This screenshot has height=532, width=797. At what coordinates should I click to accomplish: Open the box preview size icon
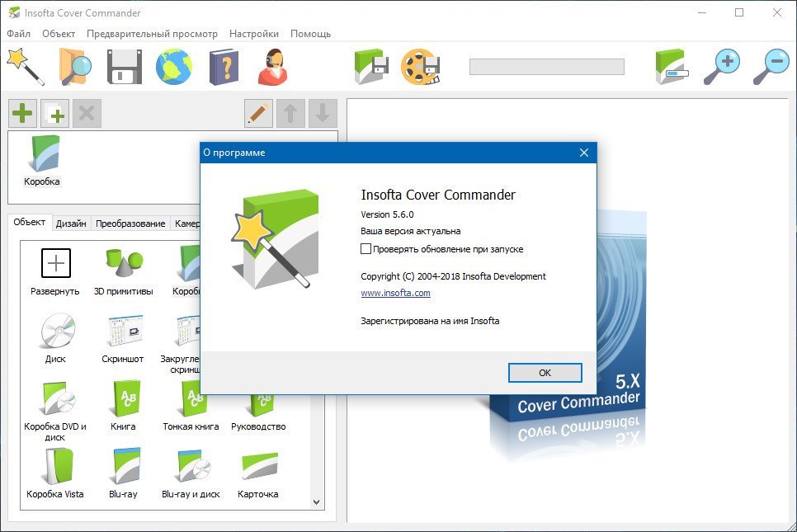[x=672, y=67]
